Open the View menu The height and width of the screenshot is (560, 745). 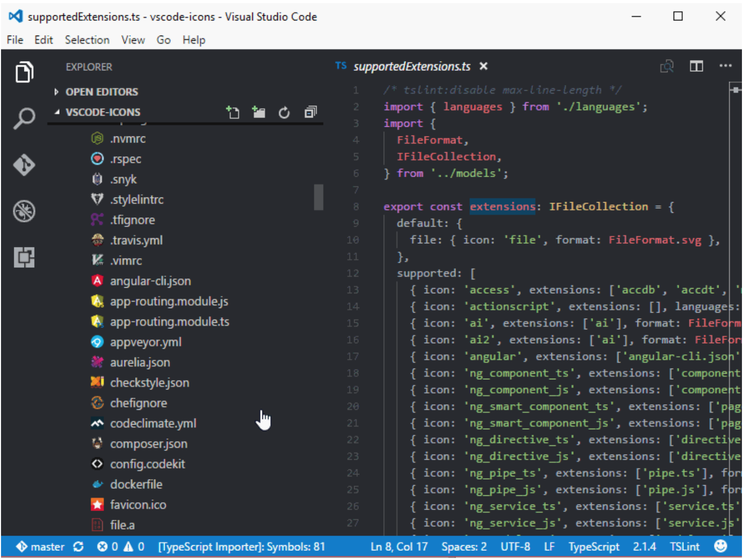click(x=133, y=40)
